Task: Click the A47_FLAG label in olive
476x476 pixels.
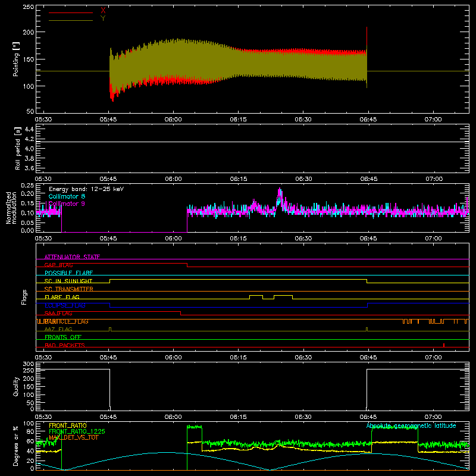Action: click(58, 329)
